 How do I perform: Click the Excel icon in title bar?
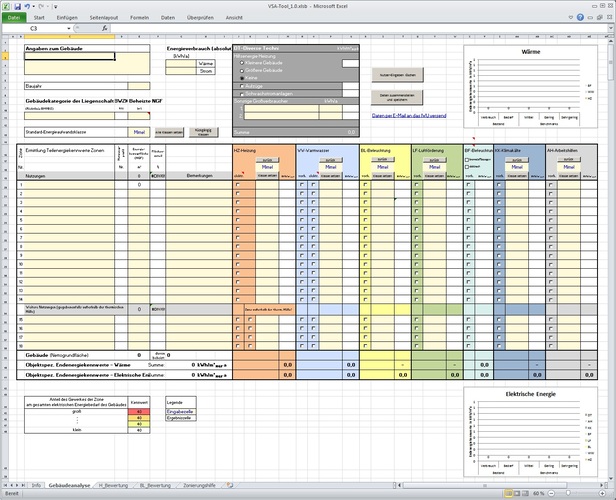6,6
